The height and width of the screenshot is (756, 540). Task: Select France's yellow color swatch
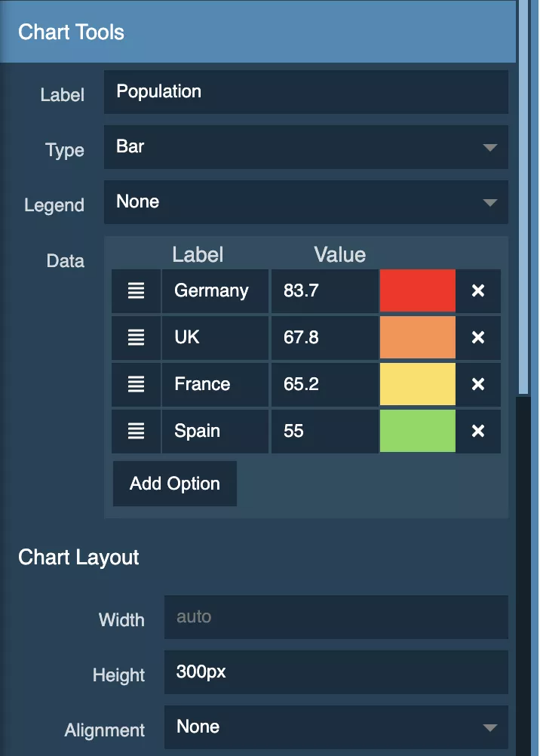point(417,384)
